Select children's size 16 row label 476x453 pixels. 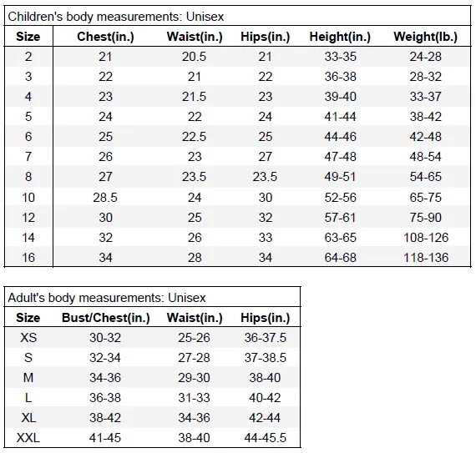(28, 258)
